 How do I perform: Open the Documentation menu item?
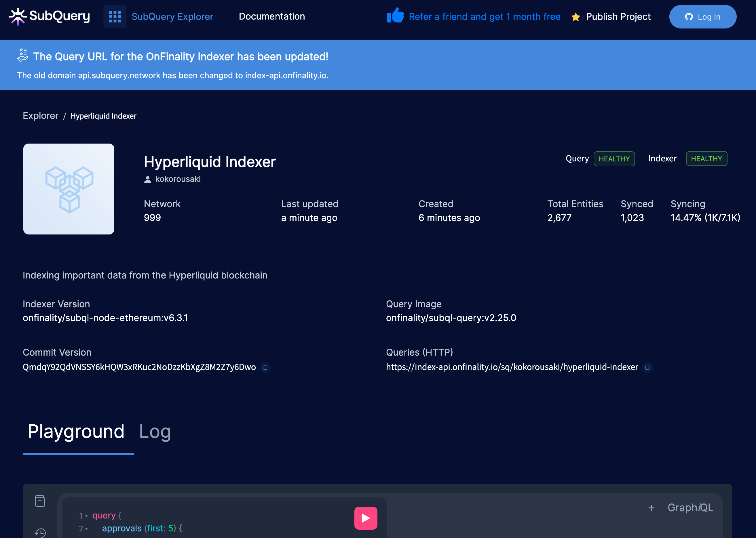click(x=271, y=17)
